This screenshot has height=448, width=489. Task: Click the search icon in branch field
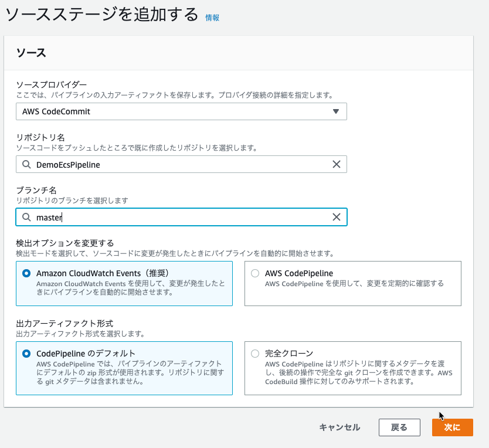click(x=26, y=217)
